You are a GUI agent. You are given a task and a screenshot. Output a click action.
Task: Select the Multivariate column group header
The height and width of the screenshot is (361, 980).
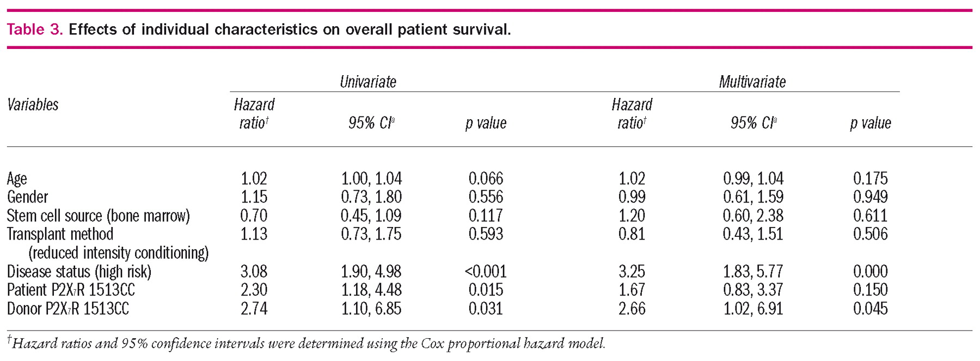pos(752,82)
